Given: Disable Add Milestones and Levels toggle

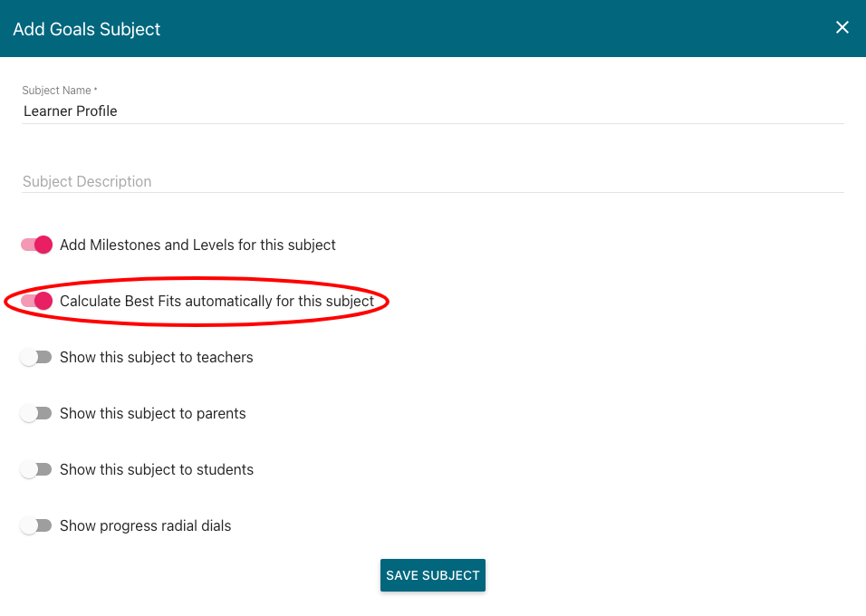Looking at the screenshot, I should pos(36,245).
